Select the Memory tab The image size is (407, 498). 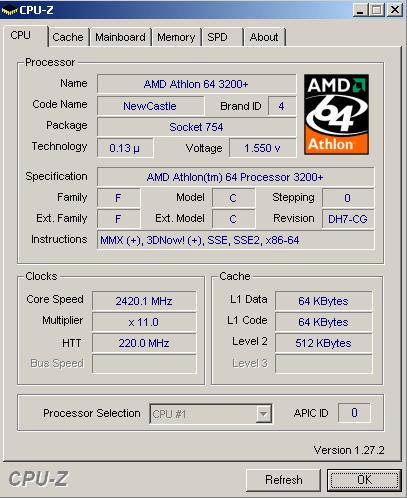coord(176,37)
